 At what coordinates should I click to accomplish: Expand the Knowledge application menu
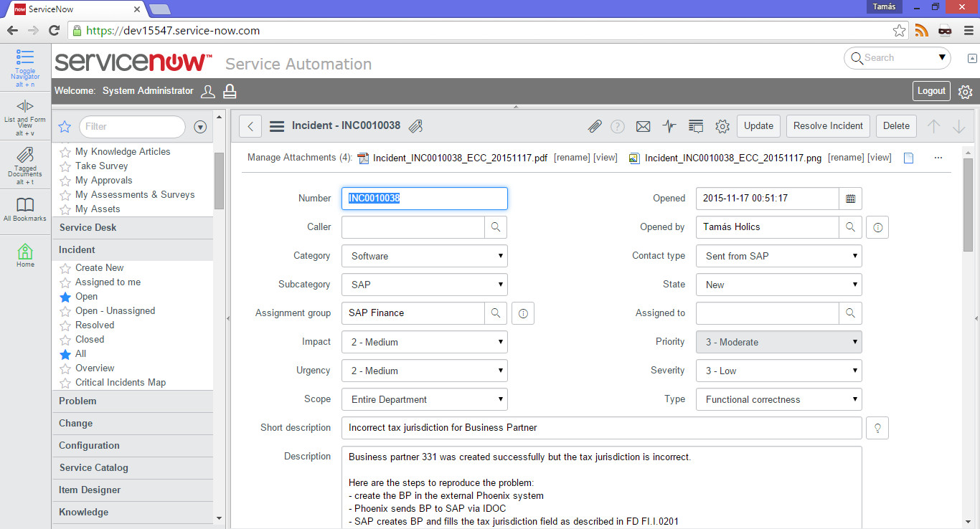click(132, 513)
